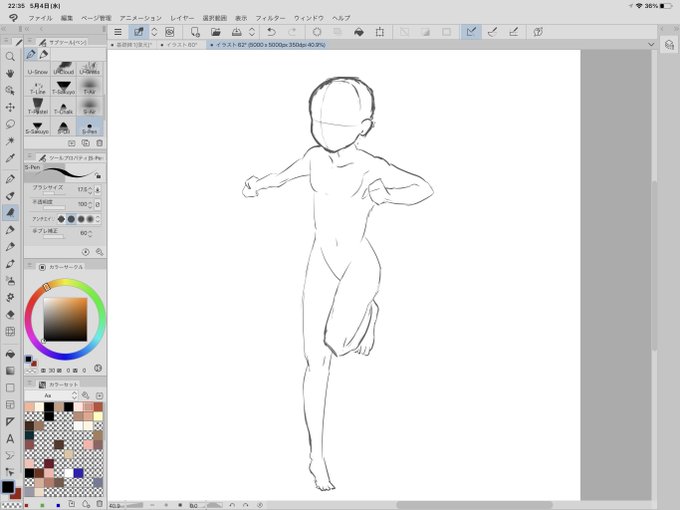This screenshot has width=680, height=510.
Task: Click the Redo arrow in command bar
Action: (x=292, y=32)
